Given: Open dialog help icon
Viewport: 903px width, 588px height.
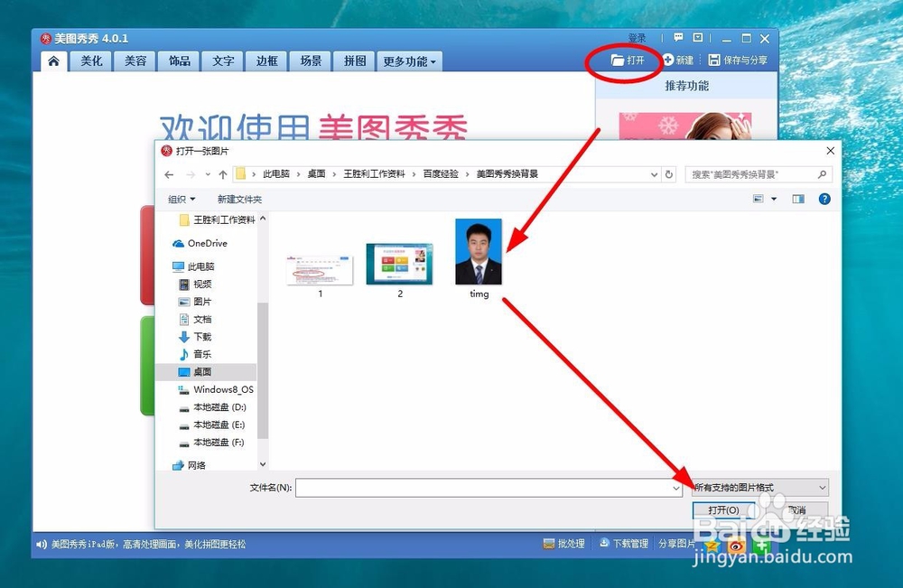Looking at the screenshot, I should 824,199.
